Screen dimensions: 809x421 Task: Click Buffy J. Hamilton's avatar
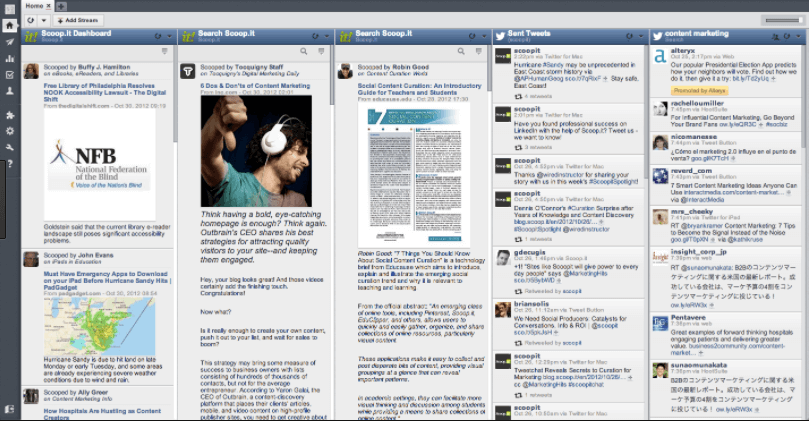pos(31,71)
